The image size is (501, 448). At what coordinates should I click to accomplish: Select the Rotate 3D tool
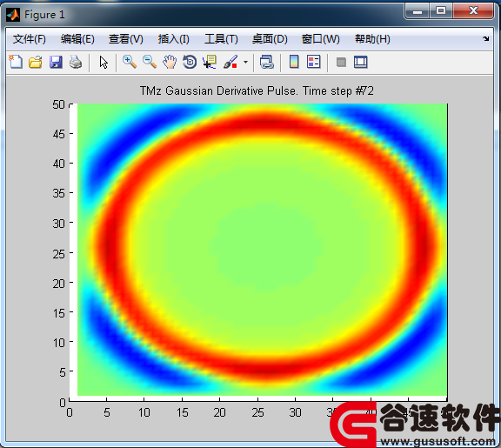(x=190, y=62)
